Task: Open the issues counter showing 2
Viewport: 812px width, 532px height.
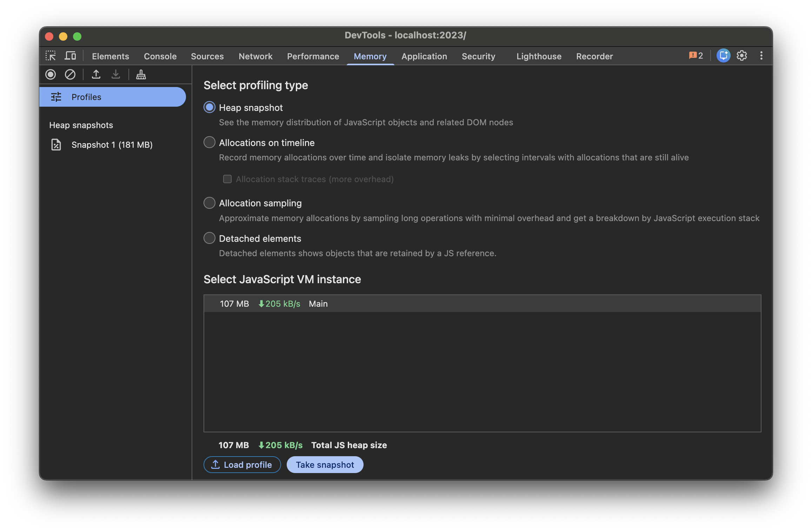Action: point(696,56)
